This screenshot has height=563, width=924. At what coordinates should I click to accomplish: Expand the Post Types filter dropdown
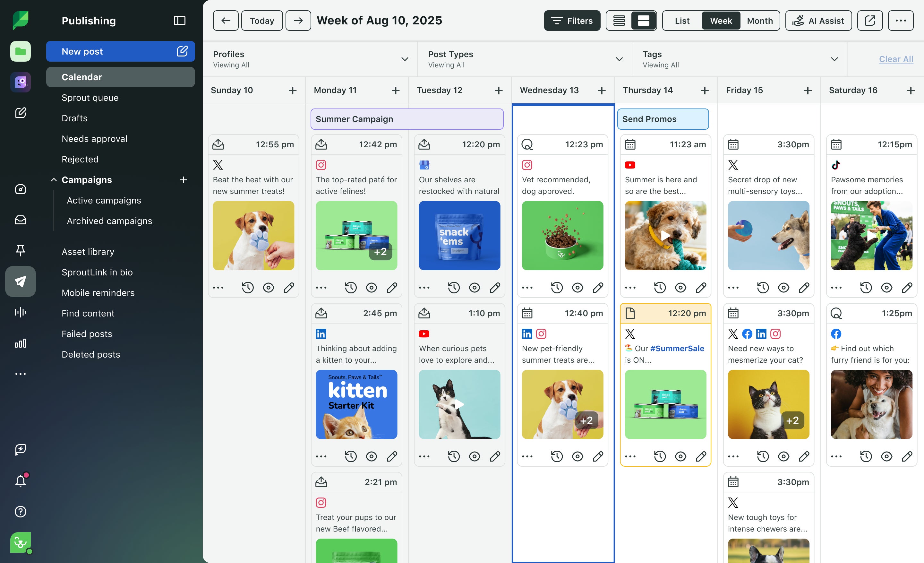(620, 59)
